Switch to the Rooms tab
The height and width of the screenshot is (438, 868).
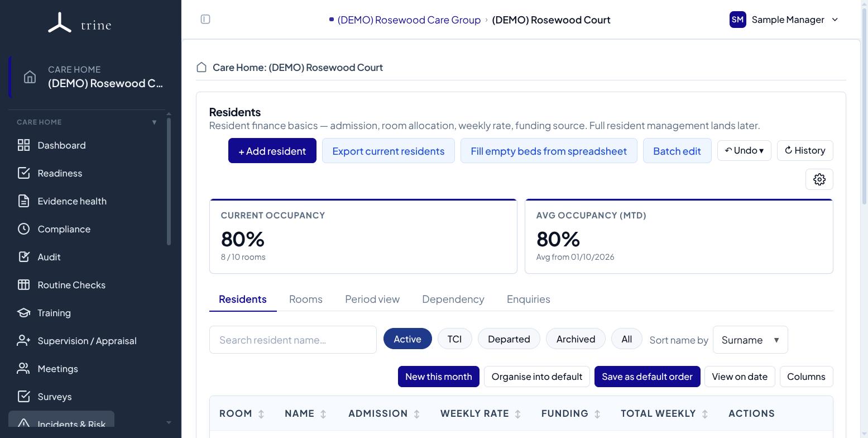click(x=306, y=299)
